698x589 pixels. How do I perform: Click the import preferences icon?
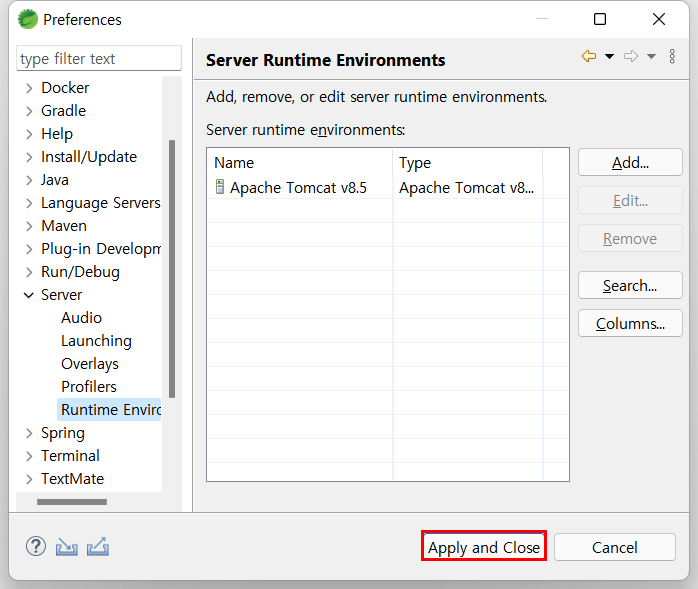click(66, 547)
